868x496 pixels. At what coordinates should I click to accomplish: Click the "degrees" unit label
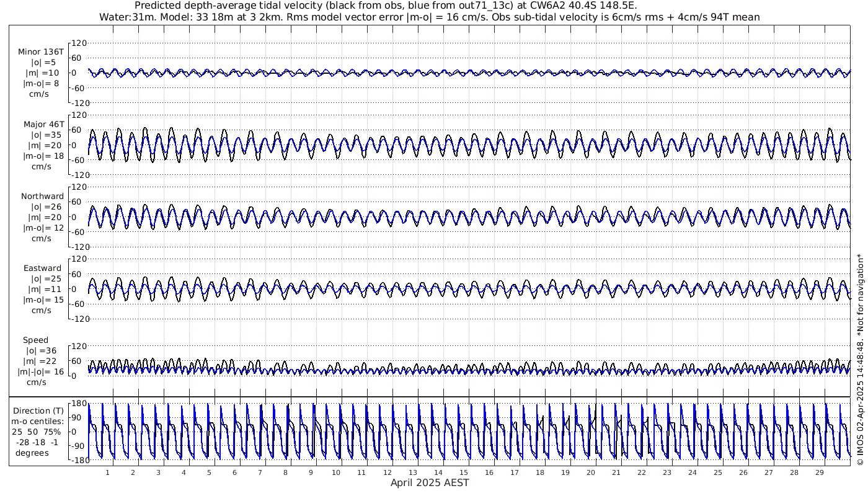[33, 452]
